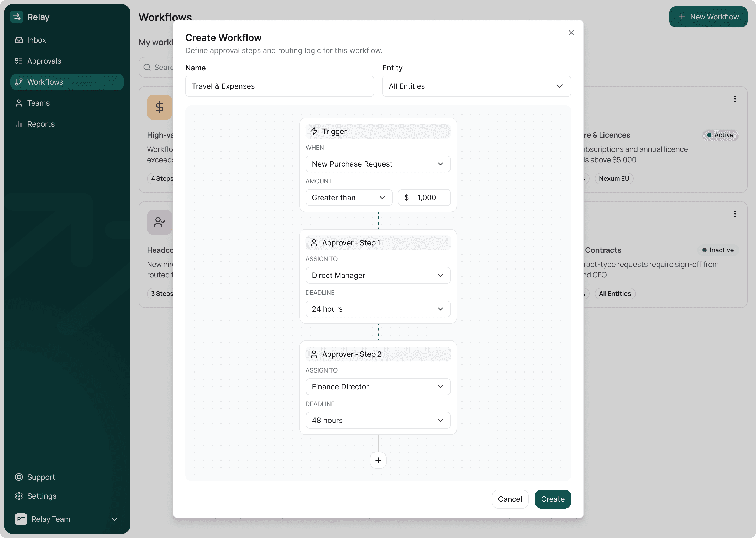Image resolution: width=756 pixels, height=538 pixels.
Task: Click the headcount person-check card icon
Action: click(160, 222)
